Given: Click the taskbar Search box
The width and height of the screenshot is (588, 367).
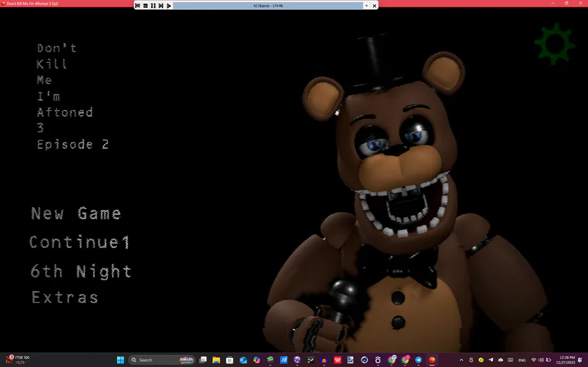Looking at the screenshot, I should click(x=161, y=360).
